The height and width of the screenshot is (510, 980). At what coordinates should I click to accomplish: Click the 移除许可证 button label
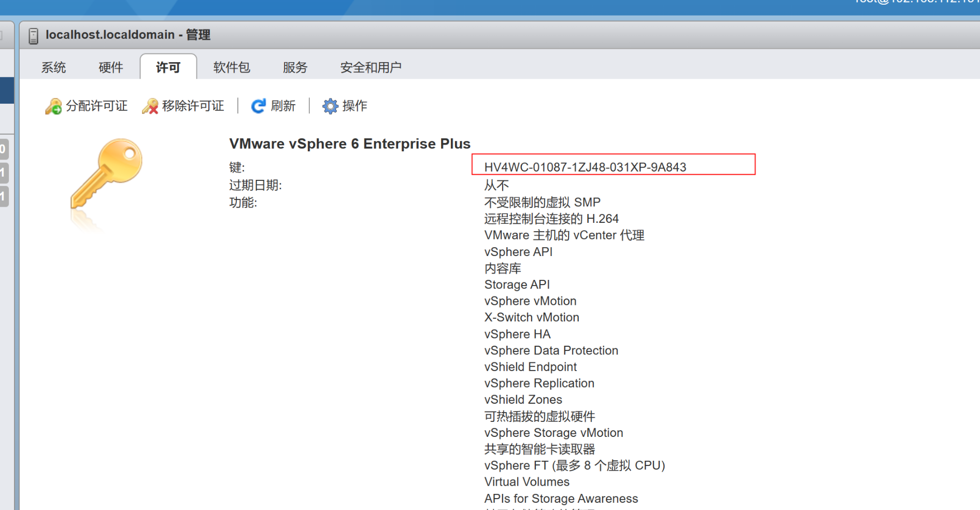click(x=193, y=106)
